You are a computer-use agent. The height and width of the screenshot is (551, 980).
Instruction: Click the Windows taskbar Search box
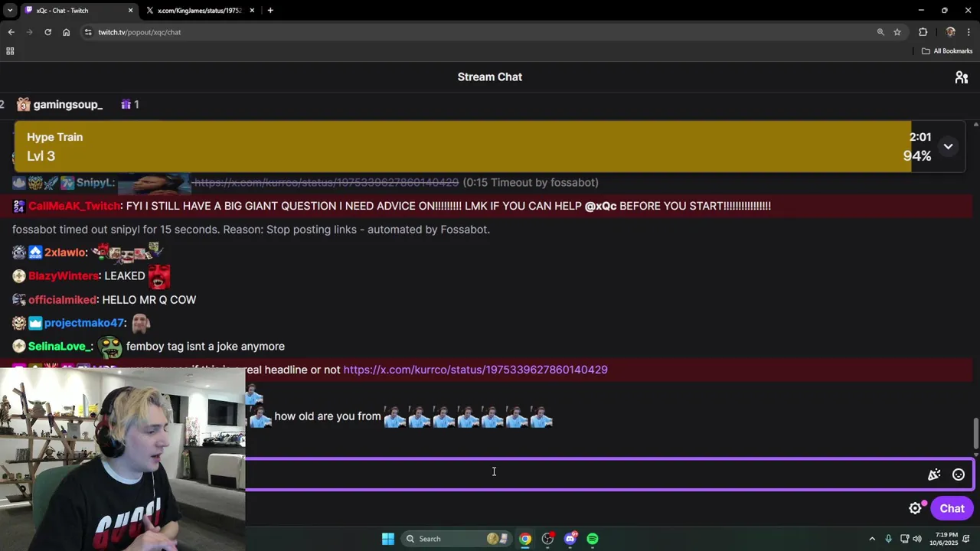pyautogui.click(x=456, y=539)
